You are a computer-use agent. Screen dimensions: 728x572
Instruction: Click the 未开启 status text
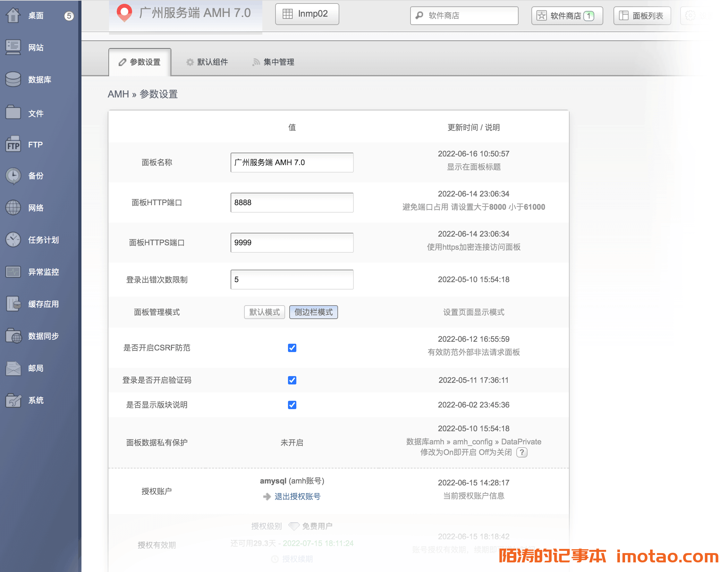(x=292, y=442)
